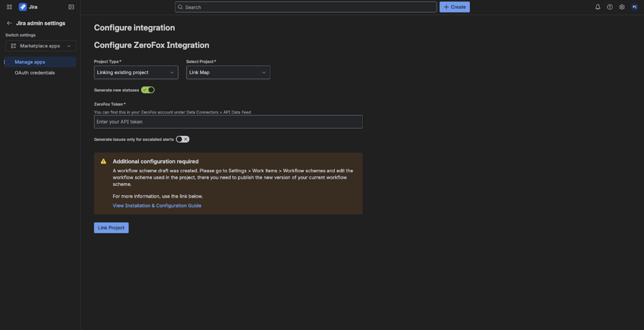Image resolution: width=644 pixels, height=330 pixels.
Task: Open the help question-mark icon
Action: coord(610,7)
